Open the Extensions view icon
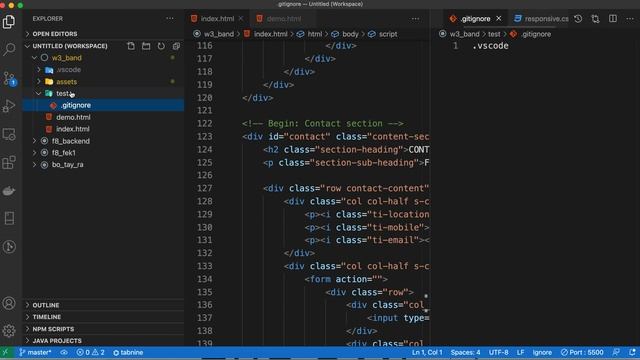The width and height of the screenshot is (640, 360). pos(9,162)
